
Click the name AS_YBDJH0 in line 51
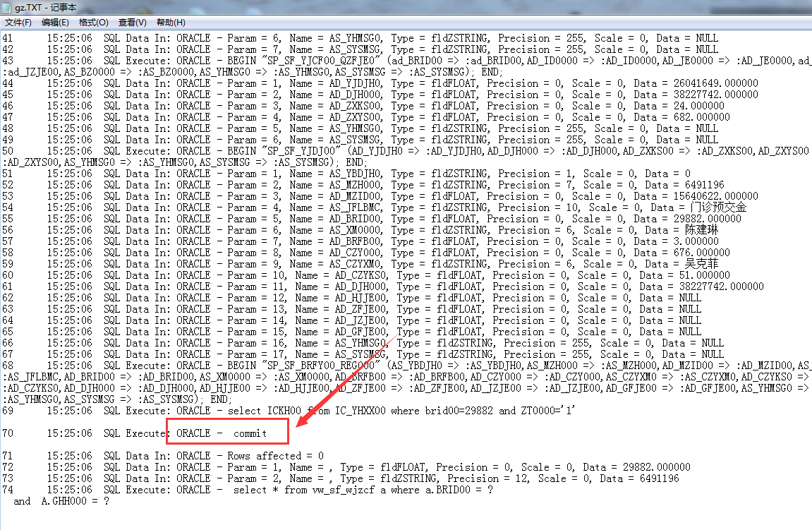356,174
